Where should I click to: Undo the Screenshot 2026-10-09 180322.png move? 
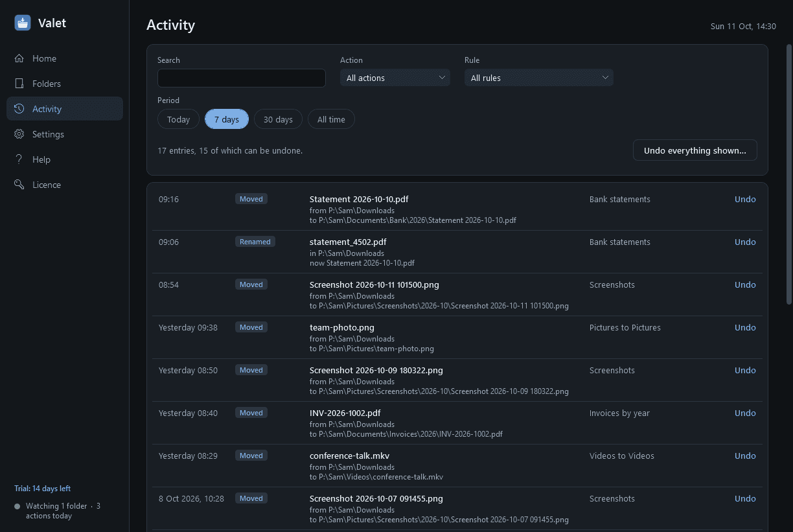coord(745,370)
